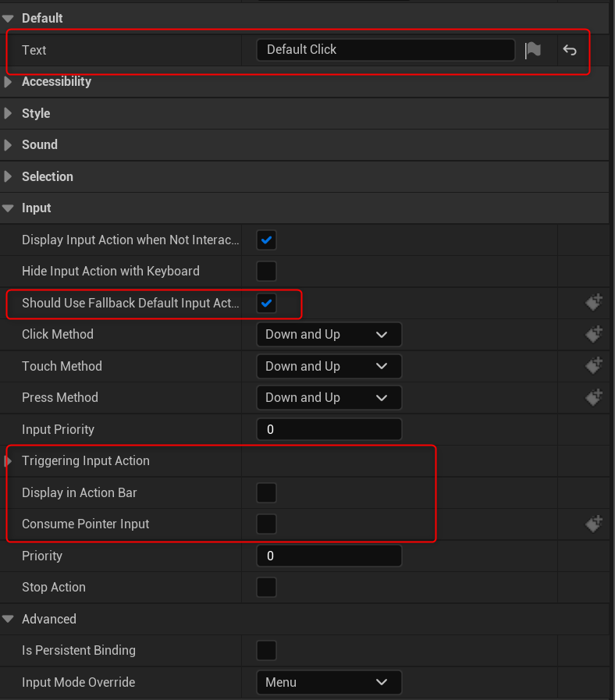The width and height of the screenshot is (615, 700).
Task: Click binding icon for Consume Pointer Input
Action: (594, 523)
